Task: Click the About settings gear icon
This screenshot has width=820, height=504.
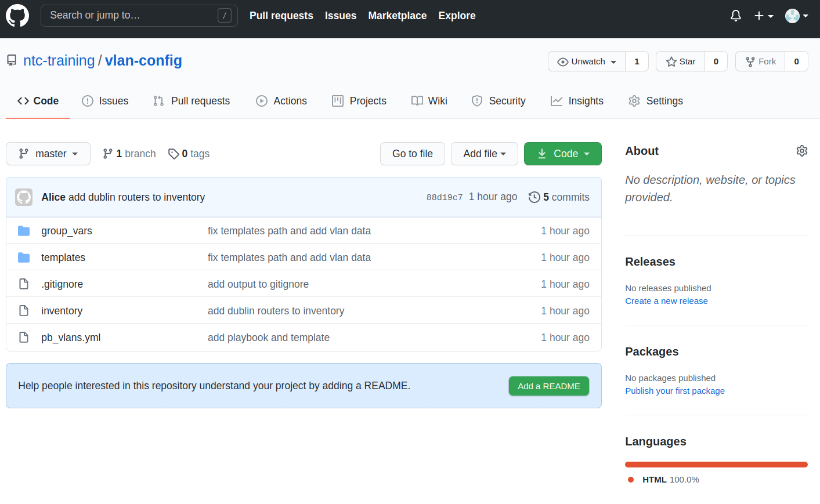Action: (x=801, y=151)
